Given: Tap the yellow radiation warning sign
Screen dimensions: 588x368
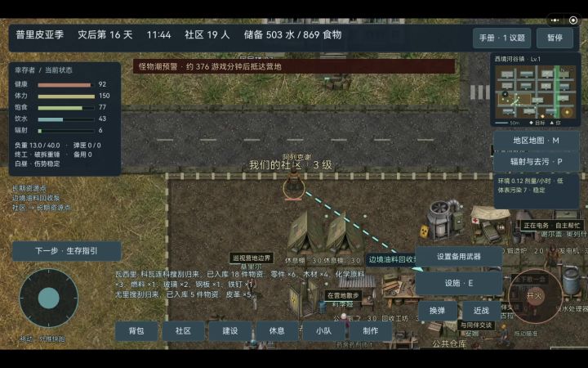Looking at the screenshot, I should 424,231.
